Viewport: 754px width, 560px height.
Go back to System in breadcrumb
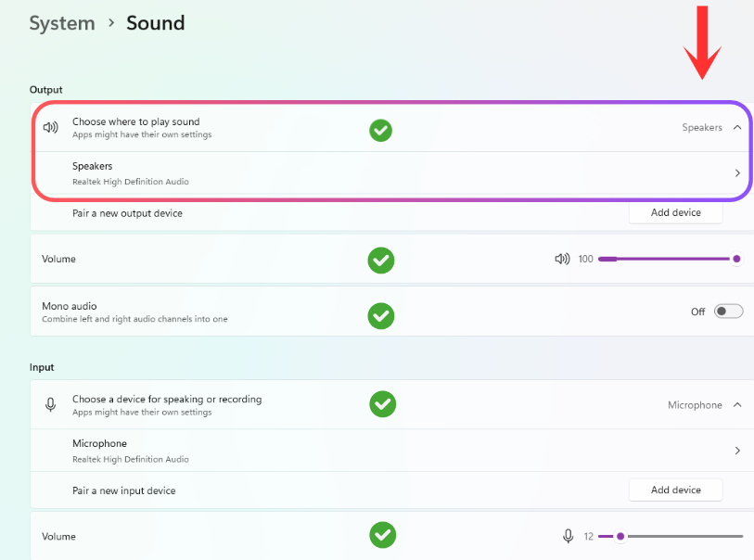pyautogui.click(x=62, y=23)
